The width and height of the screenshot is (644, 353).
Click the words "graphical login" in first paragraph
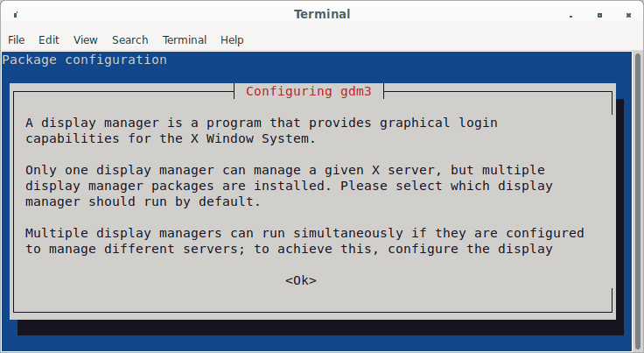(438, 123)
